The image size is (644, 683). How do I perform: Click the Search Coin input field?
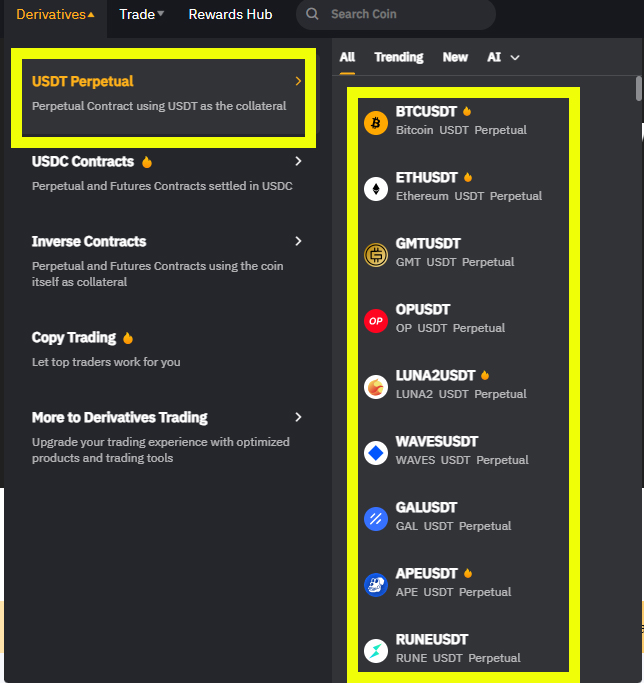396,14
